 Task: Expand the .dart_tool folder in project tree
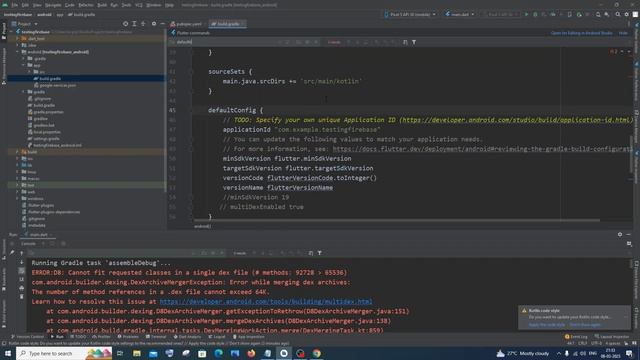[x=18, y=38]
